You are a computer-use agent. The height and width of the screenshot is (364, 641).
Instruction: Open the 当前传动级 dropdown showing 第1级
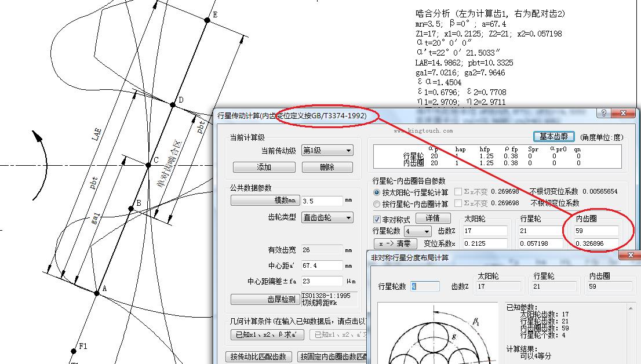(327, 151)
